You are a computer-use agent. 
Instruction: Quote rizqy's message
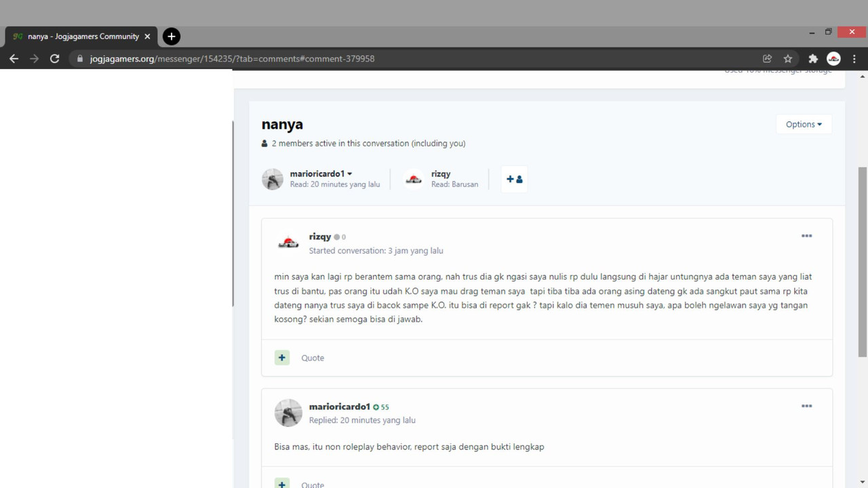[x=313, y=358]
